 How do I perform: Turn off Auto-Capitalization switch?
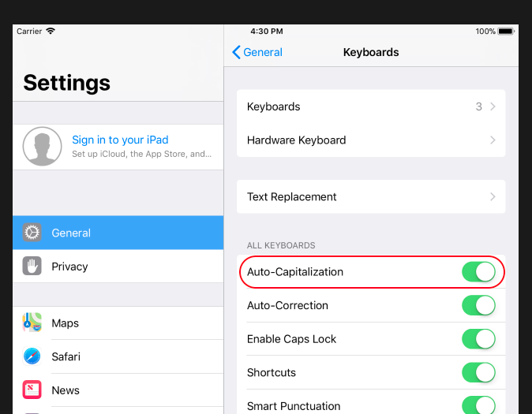click(478, 271)
